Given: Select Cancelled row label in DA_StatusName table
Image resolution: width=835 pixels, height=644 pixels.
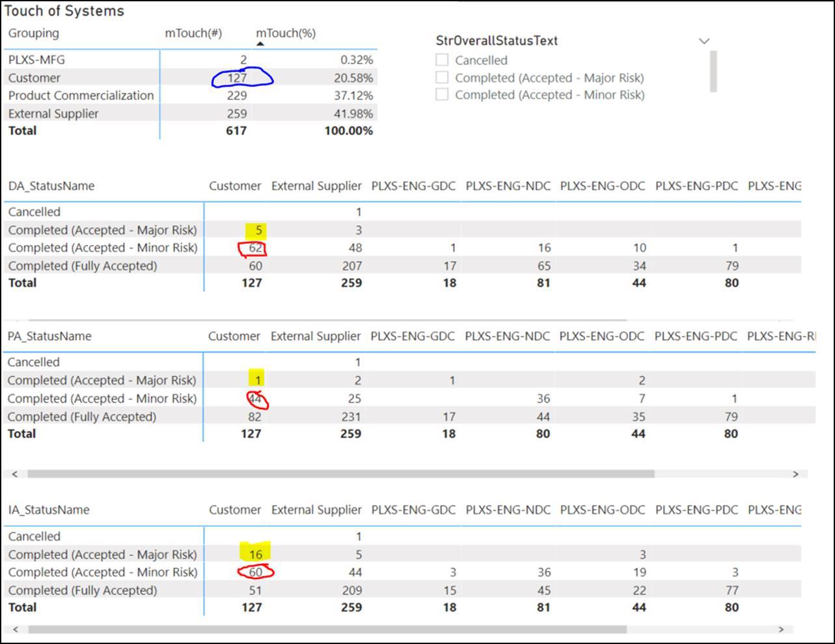Looking at the screenshot, I should point(34,212).
